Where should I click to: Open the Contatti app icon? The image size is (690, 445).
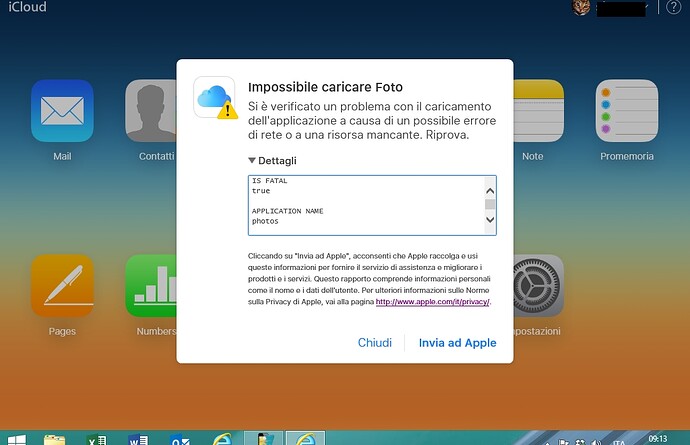(151, 110)
